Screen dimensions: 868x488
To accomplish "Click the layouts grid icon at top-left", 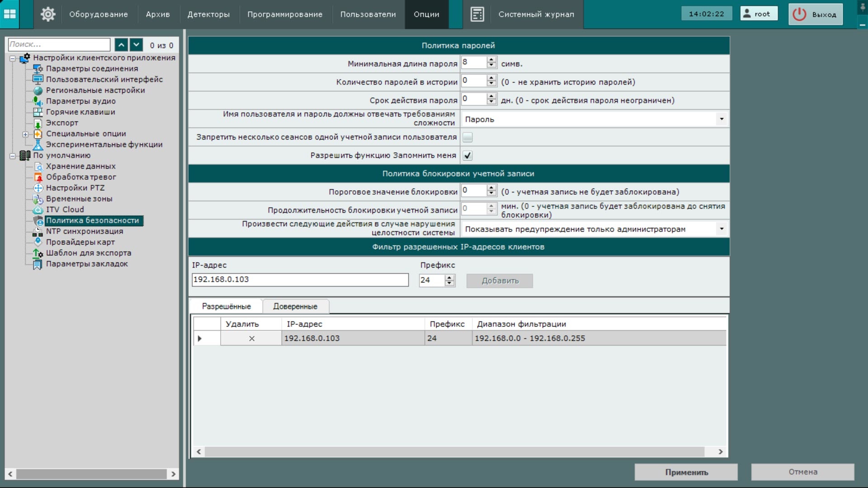I will tap(9, 14).
